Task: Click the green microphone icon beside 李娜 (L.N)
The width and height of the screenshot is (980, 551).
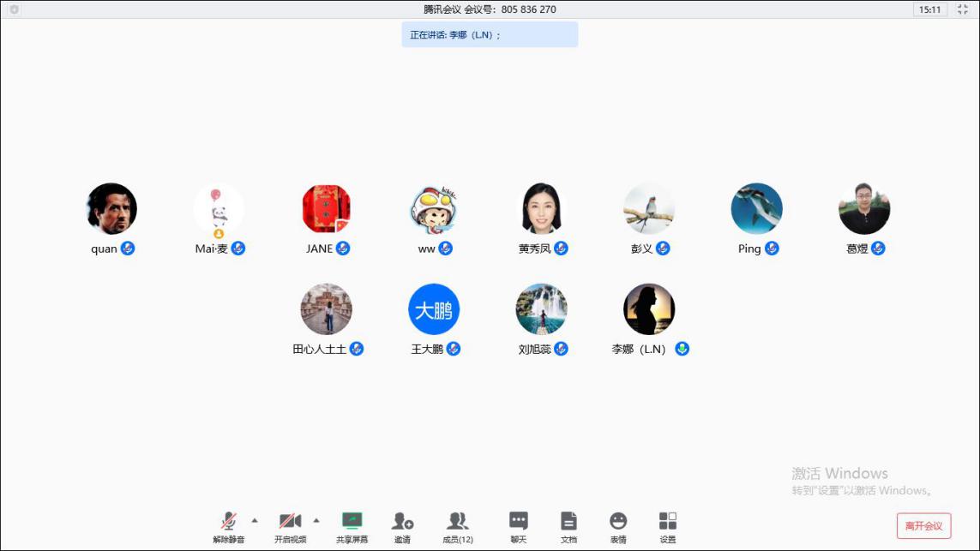Action: 682,349
